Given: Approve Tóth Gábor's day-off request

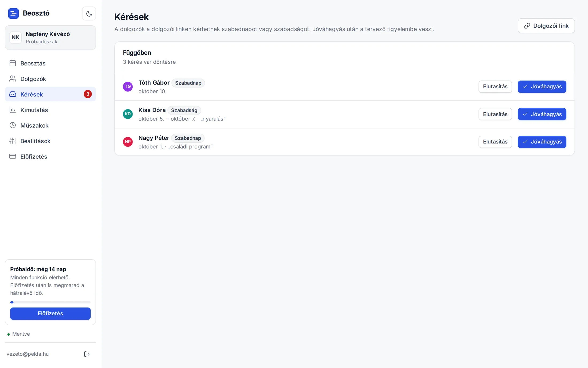Looking at the screenshot, I should point(542,86).
